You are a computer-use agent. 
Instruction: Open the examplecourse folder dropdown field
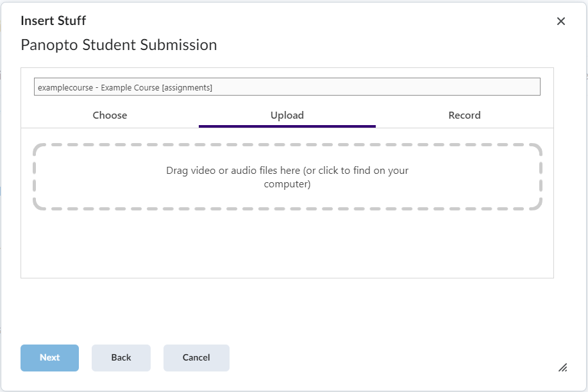click(287, 87)
